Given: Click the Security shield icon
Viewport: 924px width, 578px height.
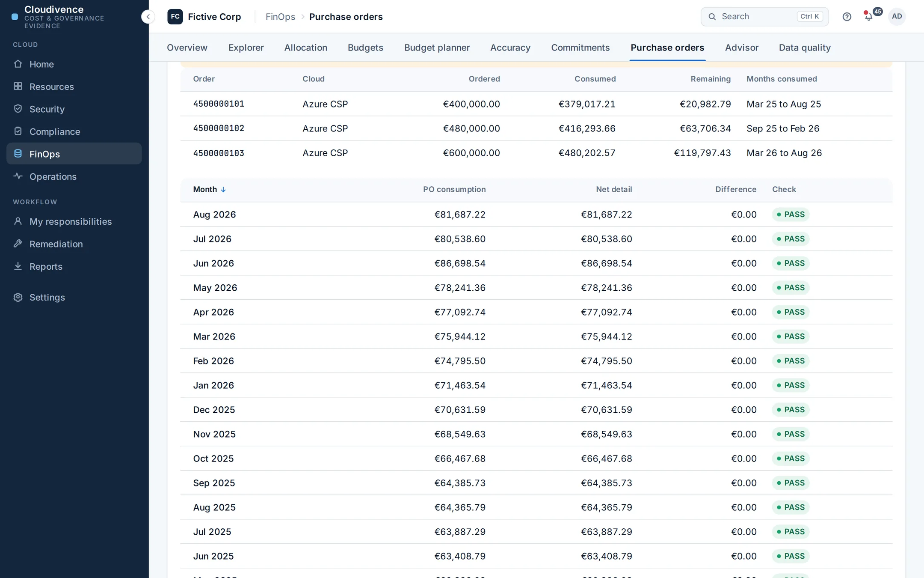Looking at the screenshot, I should pyautogui.click(x=18, y=109).
